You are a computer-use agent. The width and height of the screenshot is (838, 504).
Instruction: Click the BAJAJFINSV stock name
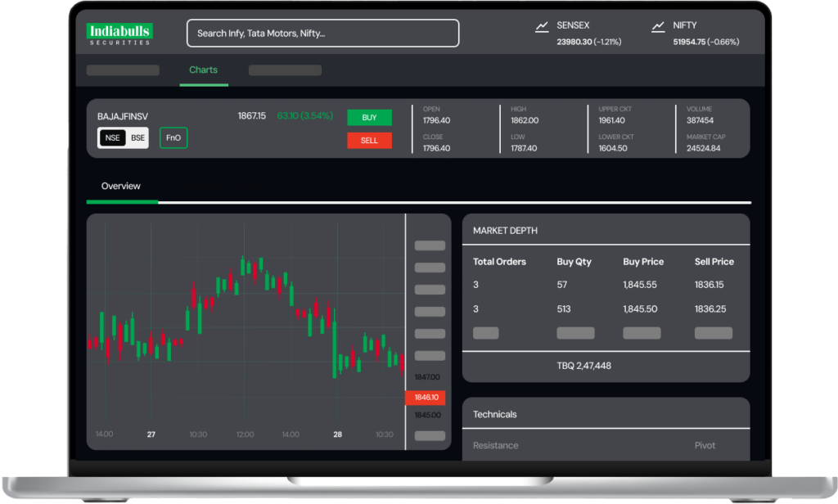(123, 116)
